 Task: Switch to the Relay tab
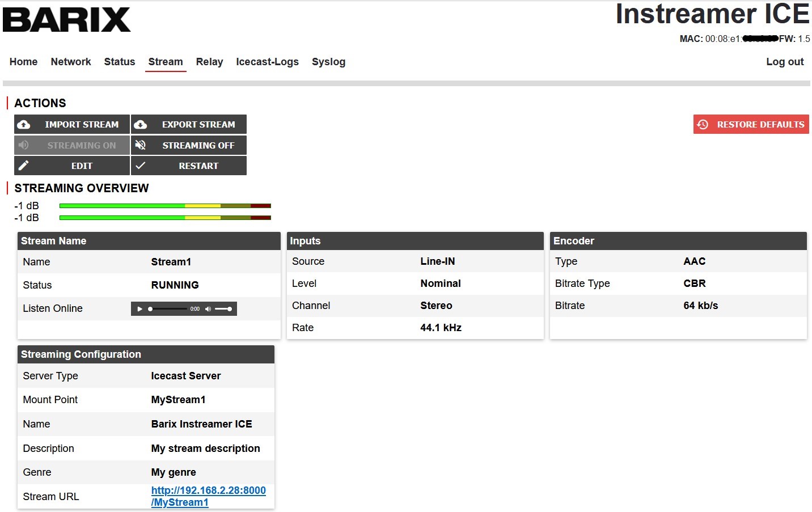point(209,62)
